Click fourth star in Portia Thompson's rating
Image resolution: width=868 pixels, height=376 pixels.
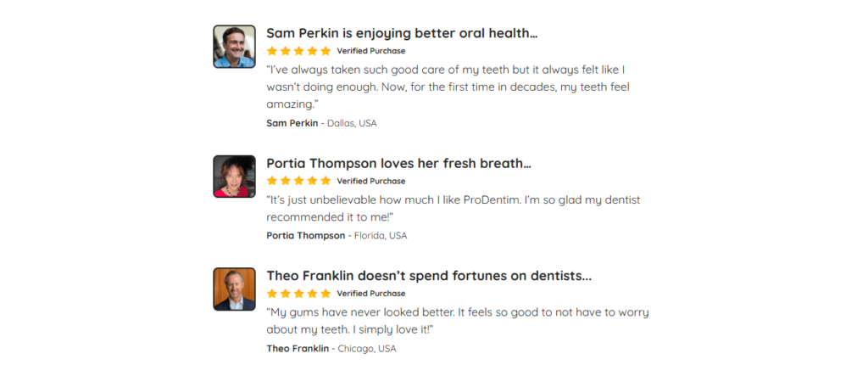click(x=313, y=181)
